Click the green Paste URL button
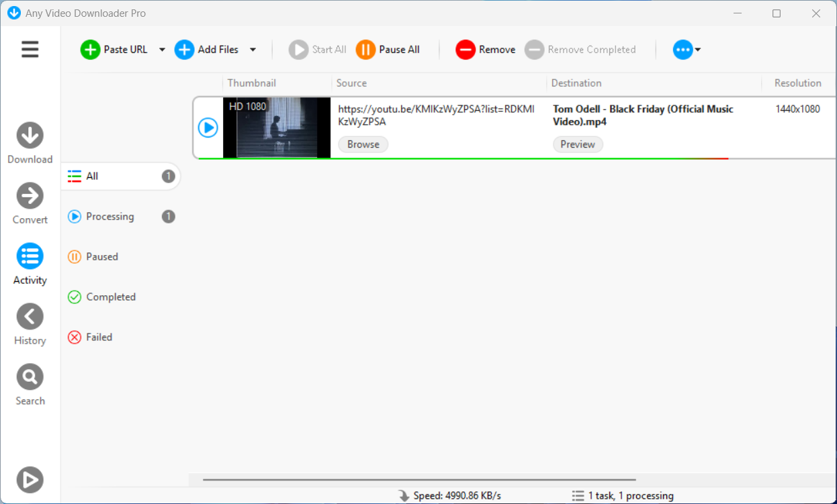Screen dimensions: 837x504 pos(114,50)
